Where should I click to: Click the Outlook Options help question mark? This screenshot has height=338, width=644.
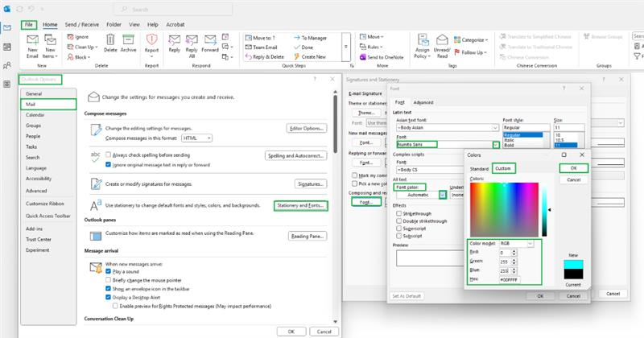(315, 79)
